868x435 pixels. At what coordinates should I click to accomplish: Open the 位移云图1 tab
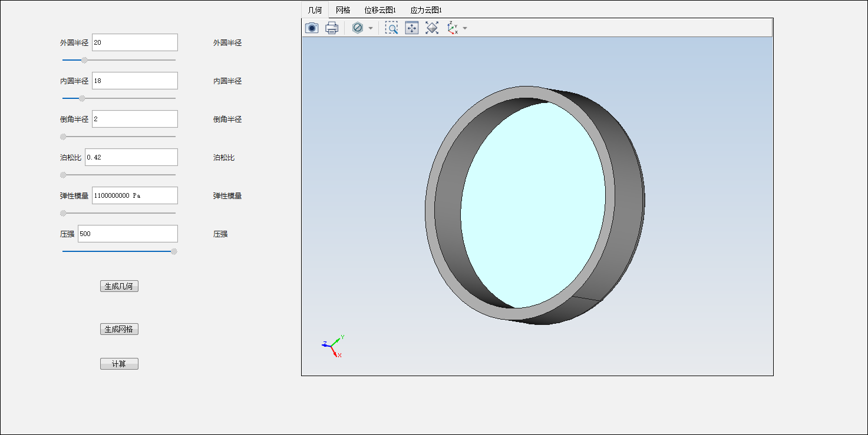click(x=380, y=10)
